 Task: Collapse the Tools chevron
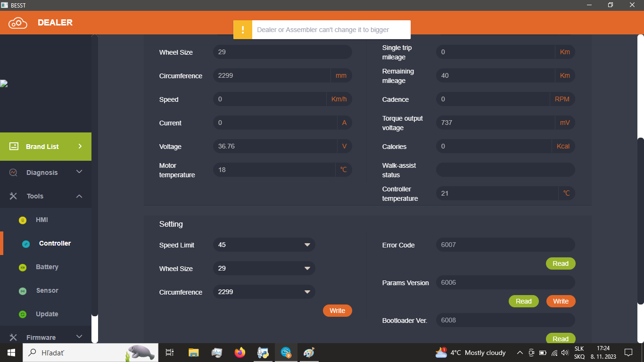pos(79,196)
